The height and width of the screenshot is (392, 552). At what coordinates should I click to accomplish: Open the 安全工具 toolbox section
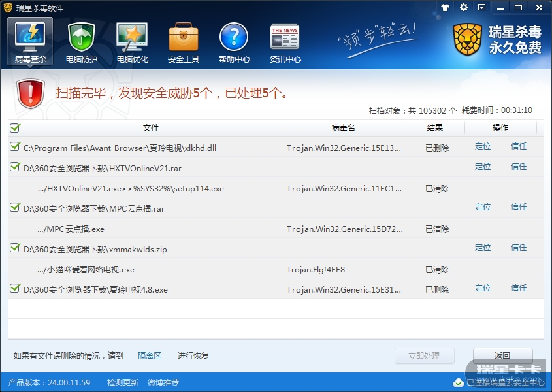tap(184, 42)
